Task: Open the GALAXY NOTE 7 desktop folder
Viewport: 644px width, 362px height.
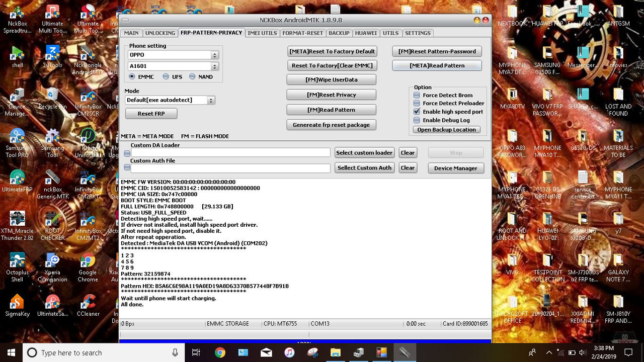Action: 618,267
